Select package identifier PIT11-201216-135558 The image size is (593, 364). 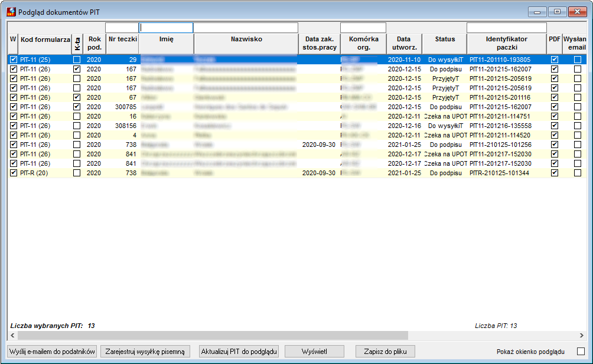(x=500, y=126)
